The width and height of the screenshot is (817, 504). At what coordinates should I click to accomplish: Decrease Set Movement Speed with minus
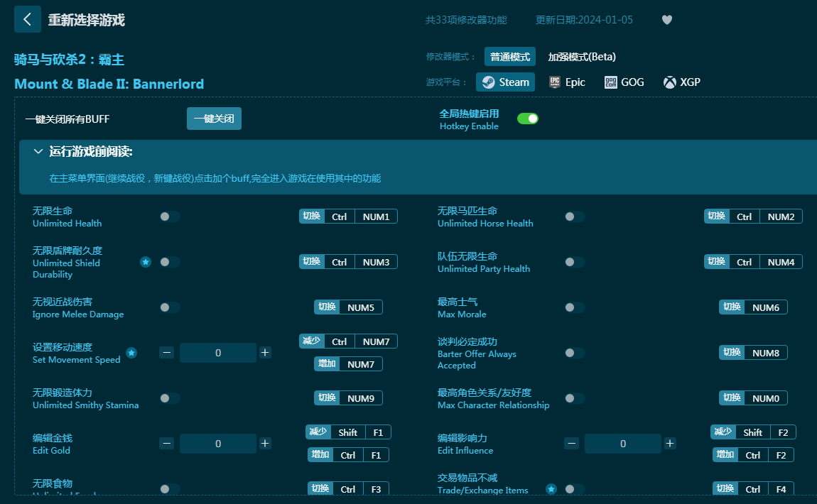[x=167, y=353]
